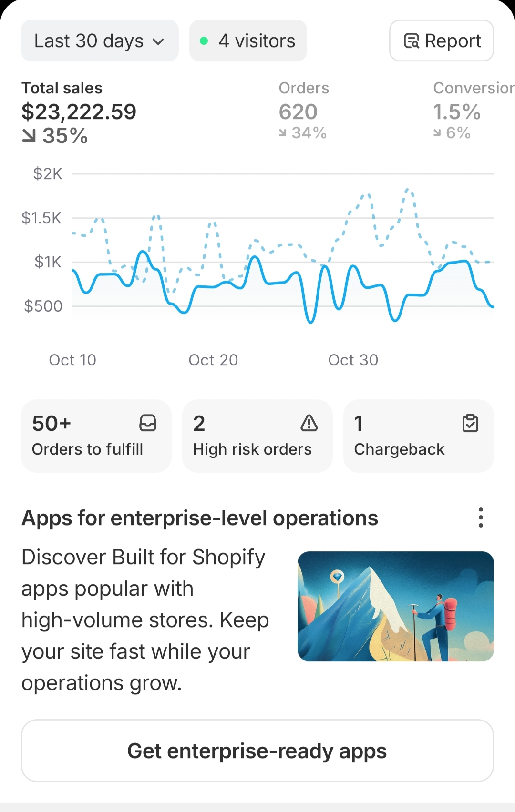Open the 1 Chargeback card
The height and width of the screenshot is (812, 515).
click(x=418, y=436)
